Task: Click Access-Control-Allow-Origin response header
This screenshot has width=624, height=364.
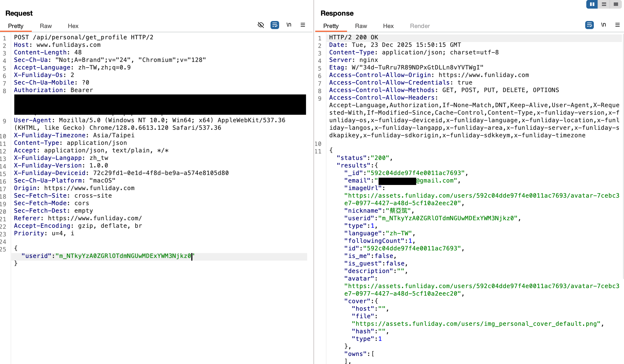Action: pyautogui.click(x=429, y=75)
